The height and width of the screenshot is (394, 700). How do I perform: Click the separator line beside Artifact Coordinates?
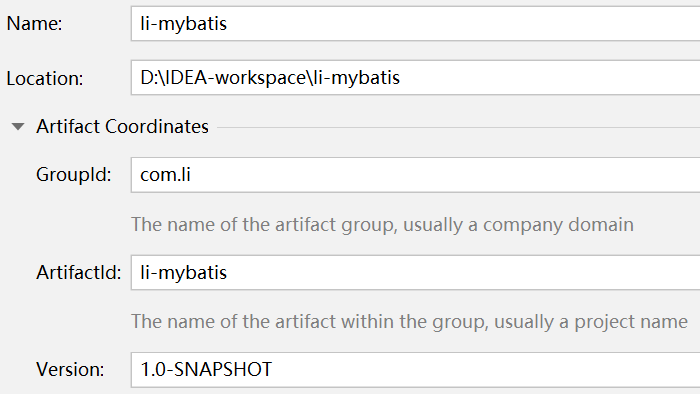(x=458, y=127)
